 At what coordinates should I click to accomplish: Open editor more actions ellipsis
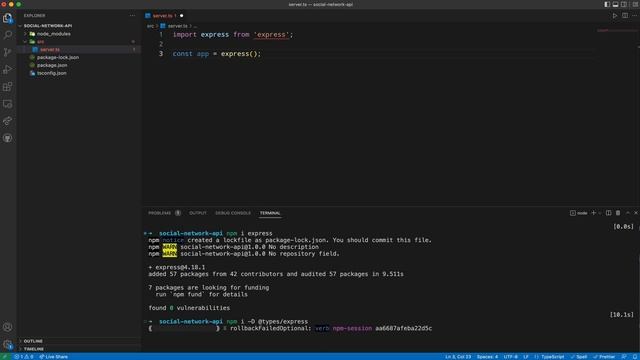[634, 16]
